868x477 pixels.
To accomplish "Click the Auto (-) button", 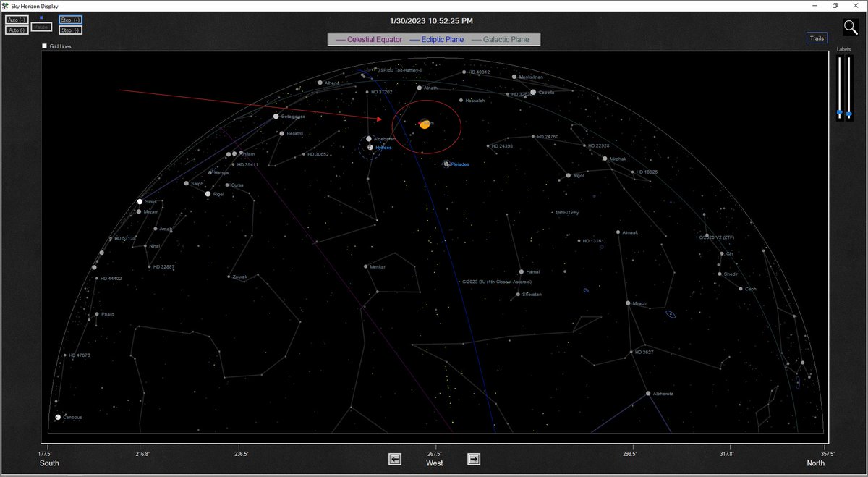I will 17,30.
